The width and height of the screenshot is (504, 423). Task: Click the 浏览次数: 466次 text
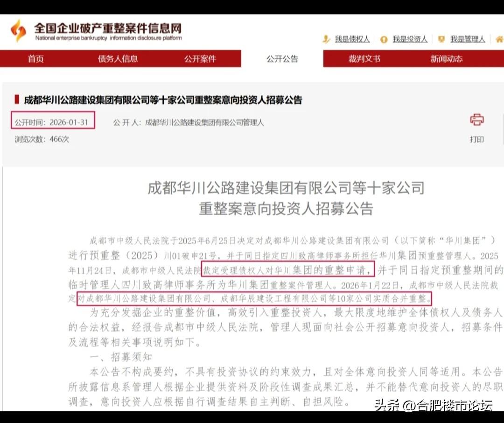point(42,139)
